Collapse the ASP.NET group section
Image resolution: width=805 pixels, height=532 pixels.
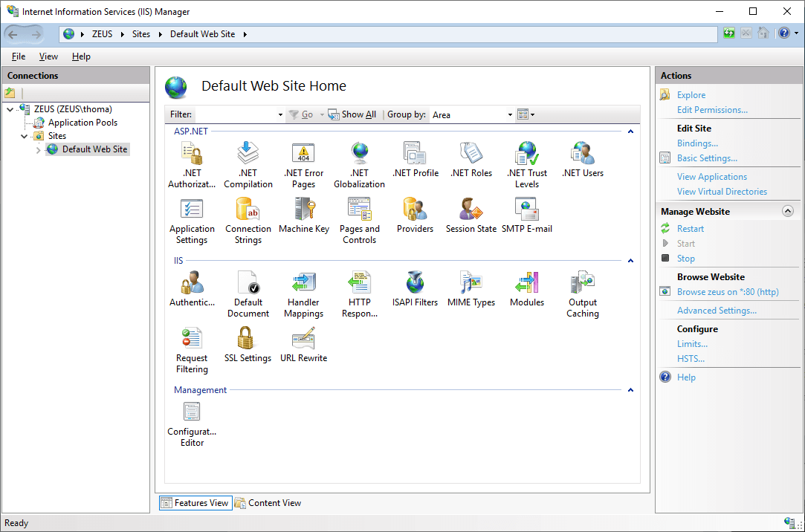pyautogui.click(x=630, y=131)
